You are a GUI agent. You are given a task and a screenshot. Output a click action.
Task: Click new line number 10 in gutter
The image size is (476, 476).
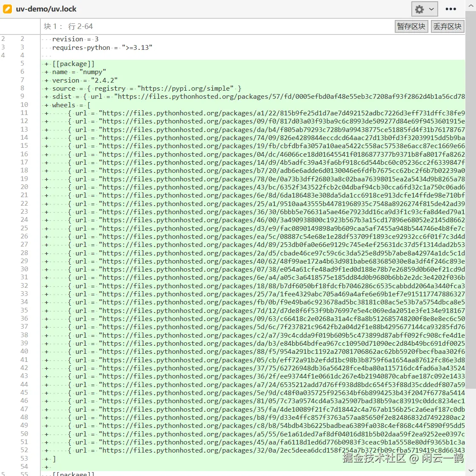click(24, 105)
